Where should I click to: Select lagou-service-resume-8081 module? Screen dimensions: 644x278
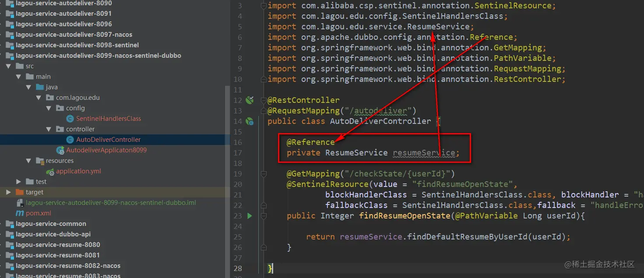click(58, 255)
